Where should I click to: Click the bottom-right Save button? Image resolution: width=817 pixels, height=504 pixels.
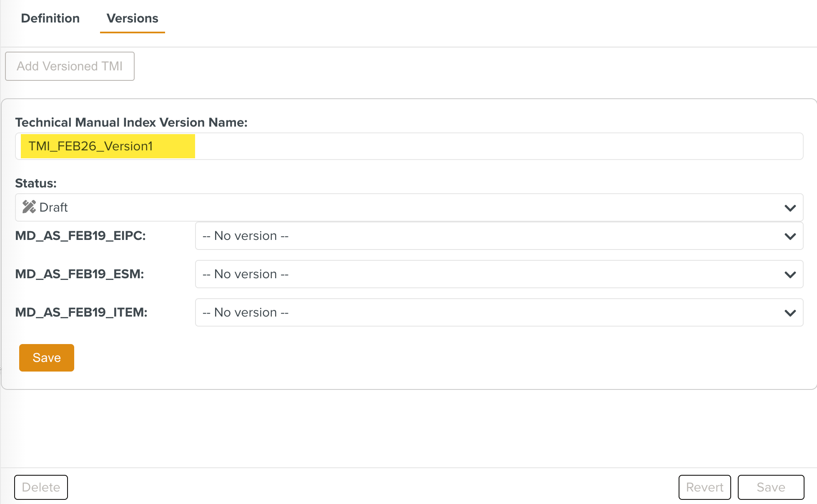[771, 487]
